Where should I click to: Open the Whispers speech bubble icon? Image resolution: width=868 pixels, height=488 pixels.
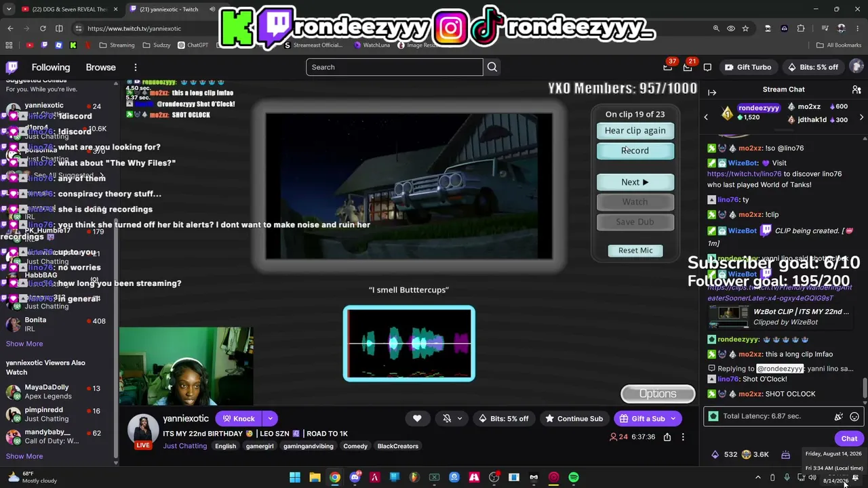click(707, 67)
